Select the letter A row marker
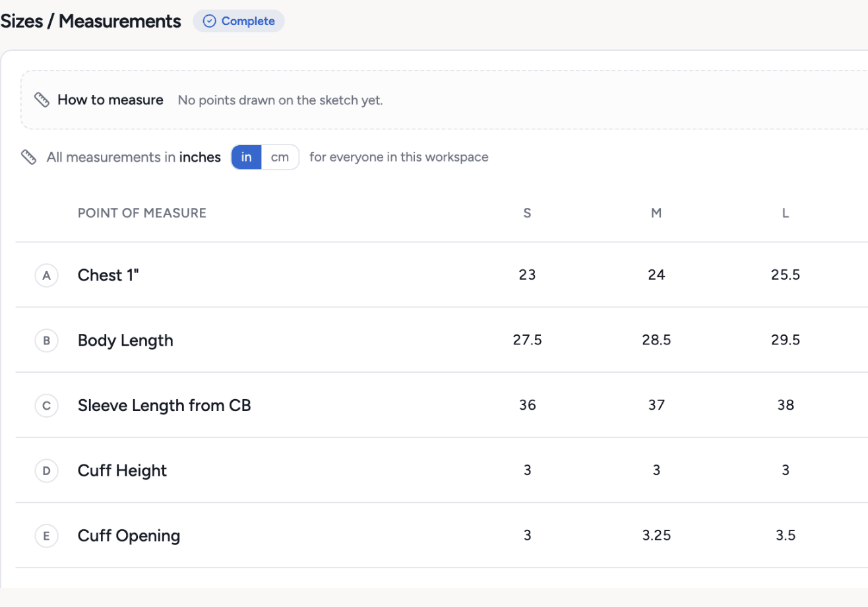 pyautogui.click(x=46, y=275)
